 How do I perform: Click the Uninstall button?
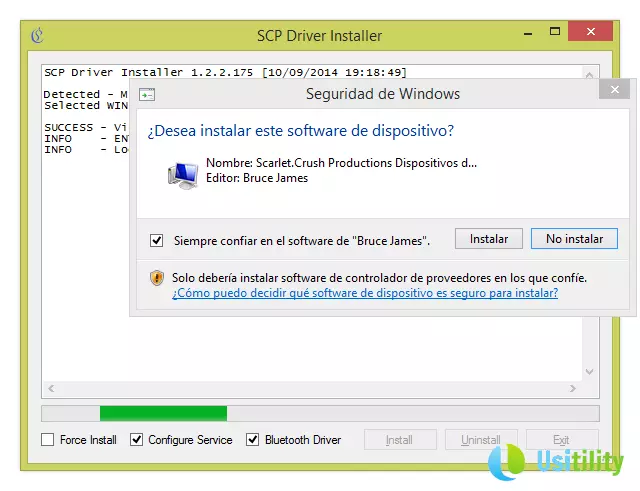(480, 439)
